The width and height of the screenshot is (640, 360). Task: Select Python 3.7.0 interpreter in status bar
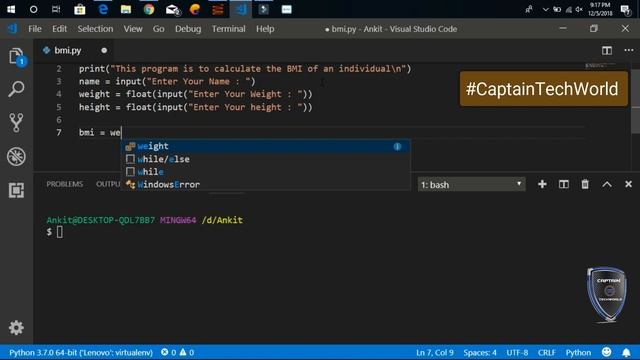click(81, 352)
